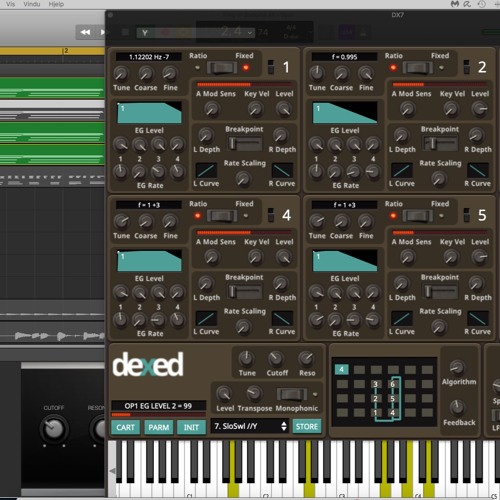Click the INIT button
Image resolution: width=500 pixels, height=500 pixels.
[191, 427]
